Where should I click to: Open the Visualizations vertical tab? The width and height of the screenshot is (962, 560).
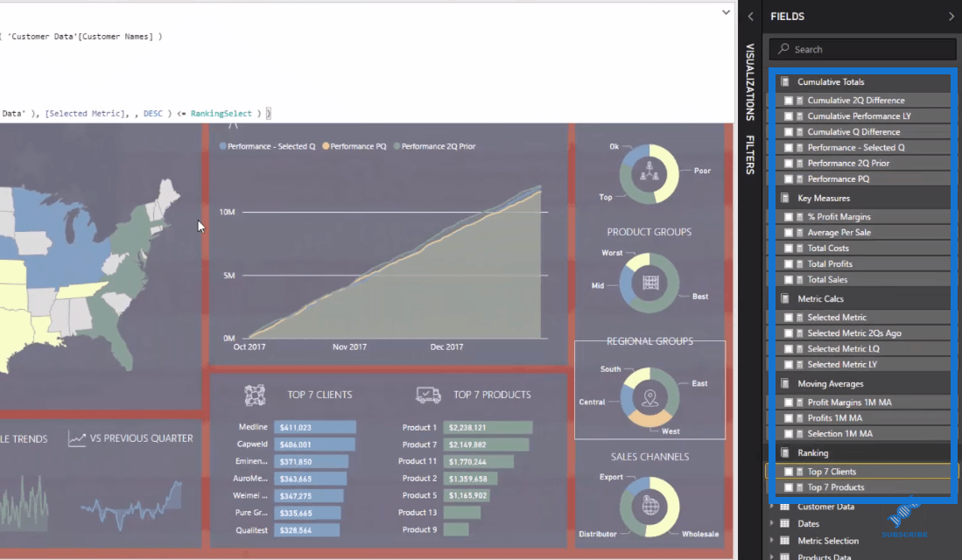tap(749, 82)
